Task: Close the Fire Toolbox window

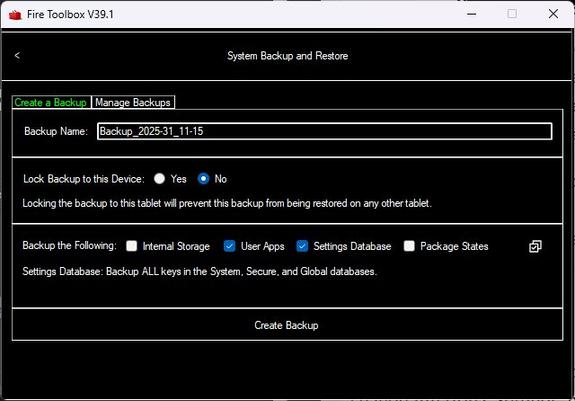Action: [x=553, y=14]
